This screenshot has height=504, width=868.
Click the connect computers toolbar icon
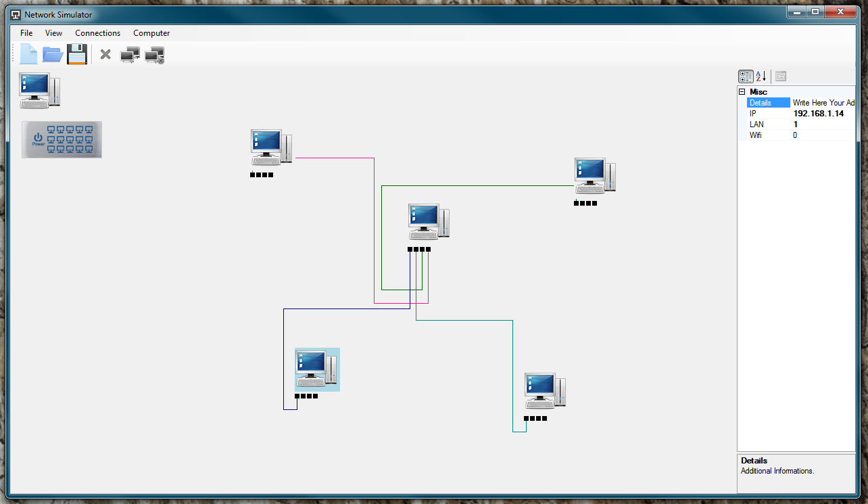coord(130,55)
